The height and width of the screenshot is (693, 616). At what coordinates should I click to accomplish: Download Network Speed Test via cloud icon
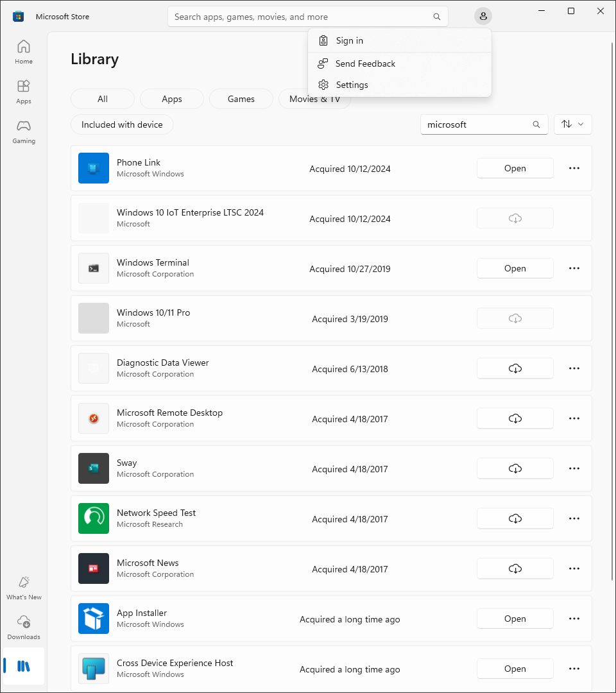pos(515,518)
